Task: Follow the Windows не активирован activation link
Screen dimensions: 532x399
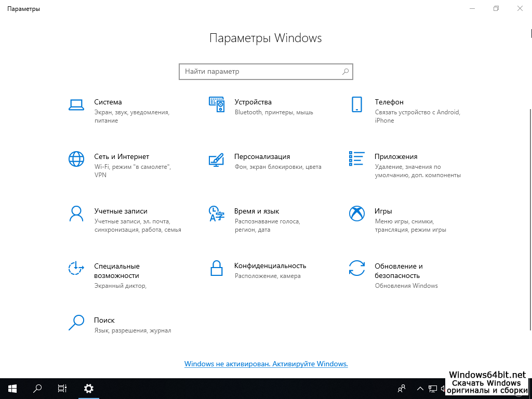Action: (x=266, y=364)
